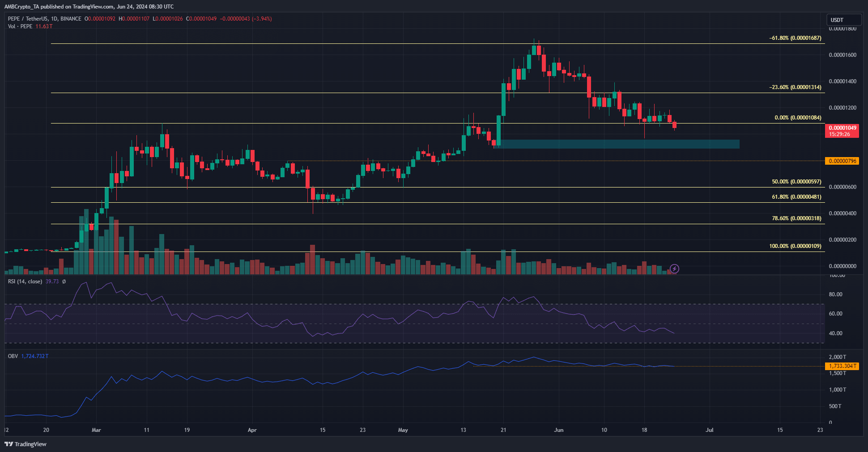
Task: Click the 0.00001400 price axis label
Action: pos(842,81)
